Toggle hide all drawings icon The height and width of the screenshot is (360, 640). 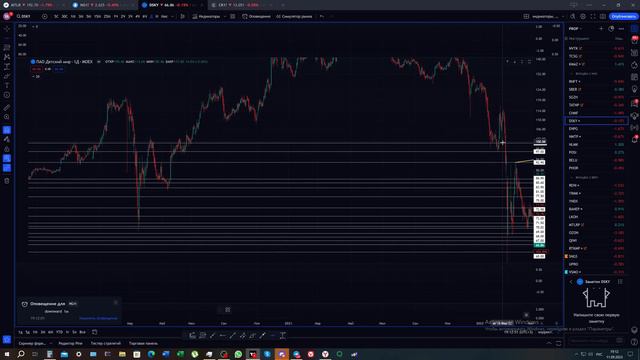click(7, 158)
